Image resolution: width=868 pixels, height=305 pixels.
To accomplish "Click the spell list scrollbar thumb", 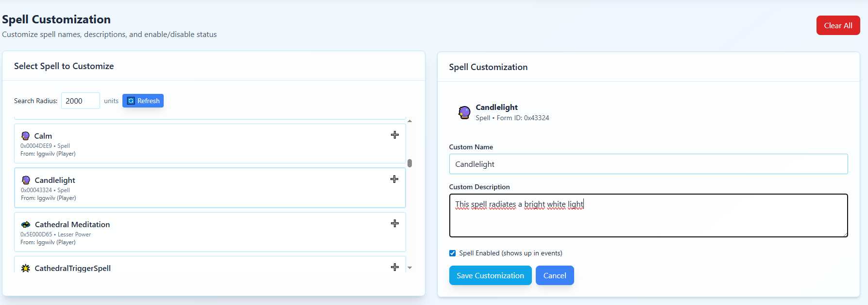I will pos(410,163).
